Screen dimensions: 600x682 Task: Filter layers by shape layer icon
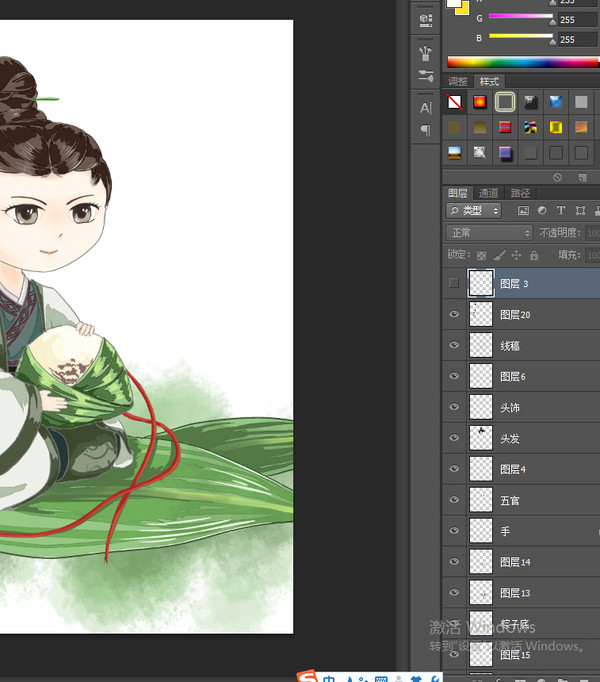[580, 211]
